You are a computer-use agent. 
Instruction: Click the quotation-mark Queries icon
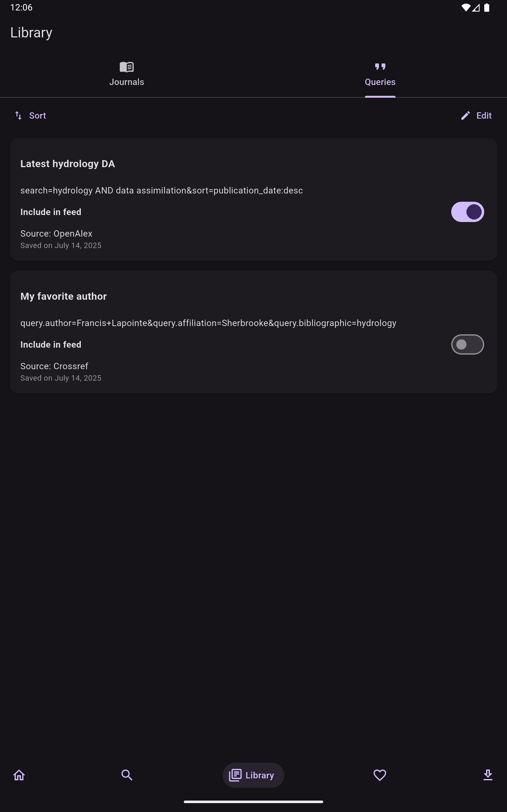(380, 66)
